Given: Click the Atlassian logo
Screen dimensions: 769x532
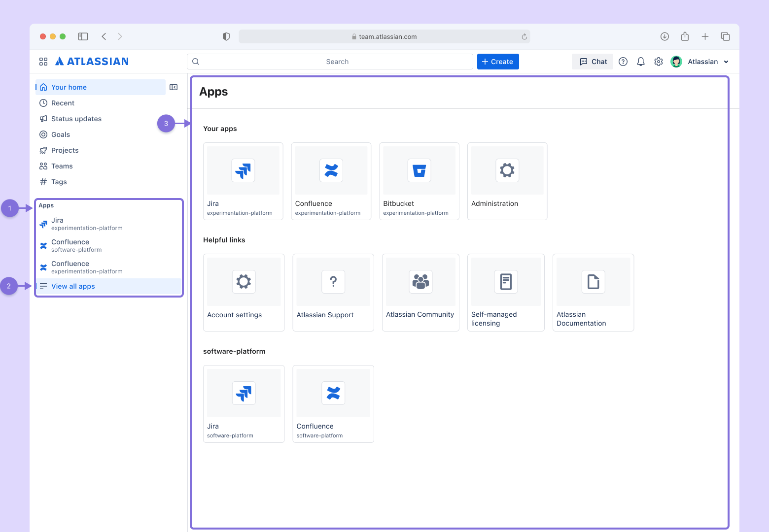Looking at the screenshot, I should point(92,62).
